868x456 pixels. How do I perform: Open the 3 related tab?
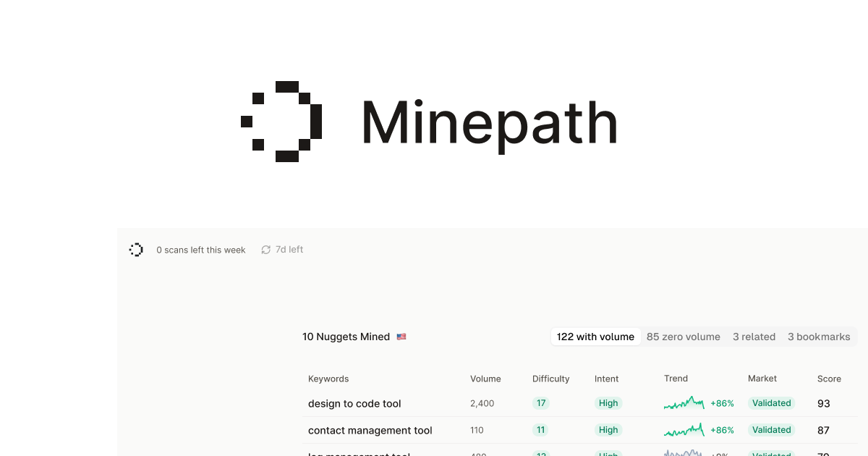pos(754,337)
